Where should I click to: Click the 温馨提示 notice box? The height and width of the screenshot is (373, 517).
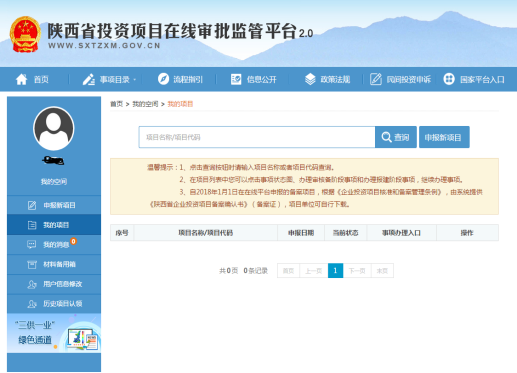(304, 186)
